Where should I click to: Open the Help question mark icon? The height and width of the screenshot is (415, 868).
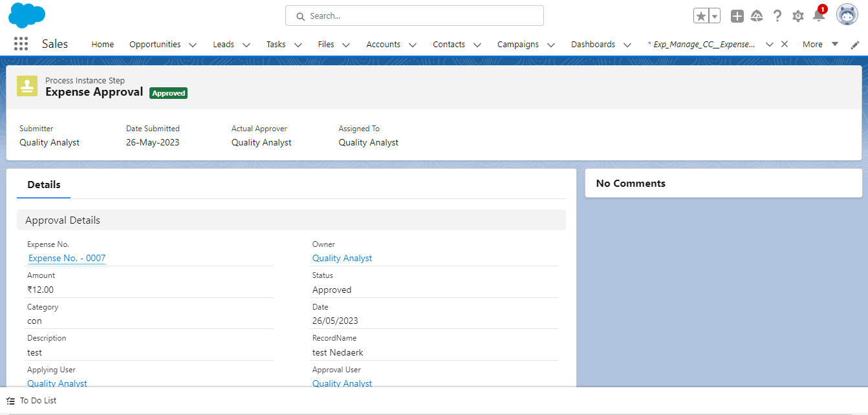click(x=777, y=16)
